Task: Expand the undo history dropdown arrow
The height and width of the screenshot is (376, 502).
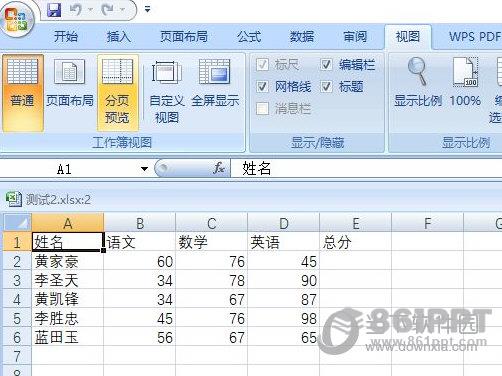Action: 90,10
